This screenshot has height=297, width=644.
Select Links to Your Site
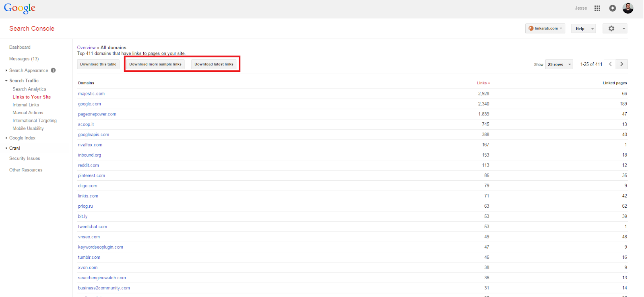(32, 97)
